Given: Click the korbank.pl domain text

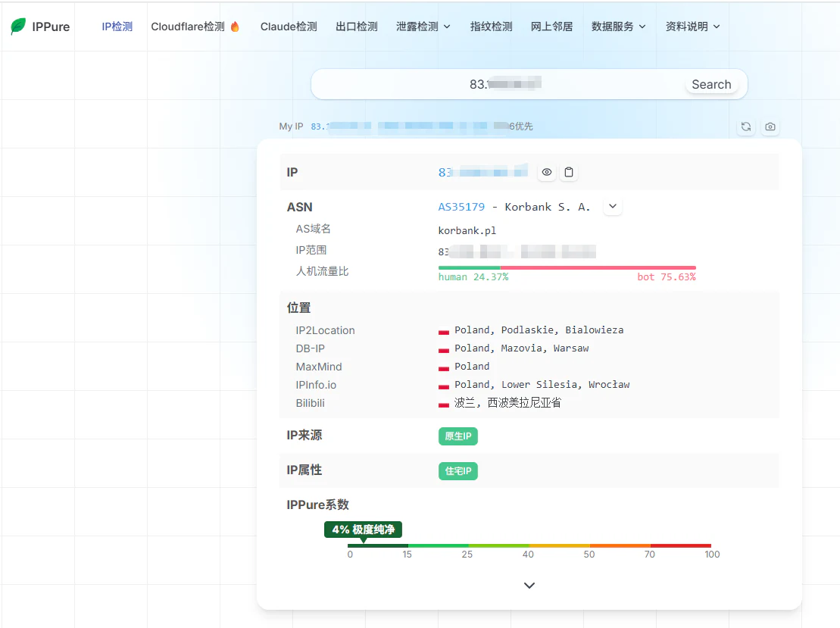Looking at the screenshot, I should 467,230.
